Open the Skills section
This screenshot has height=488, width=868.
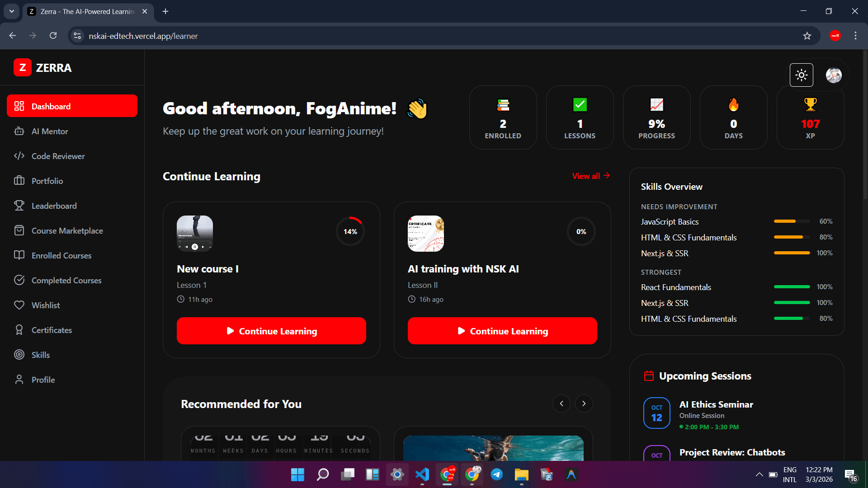click(x=41, y=355)
